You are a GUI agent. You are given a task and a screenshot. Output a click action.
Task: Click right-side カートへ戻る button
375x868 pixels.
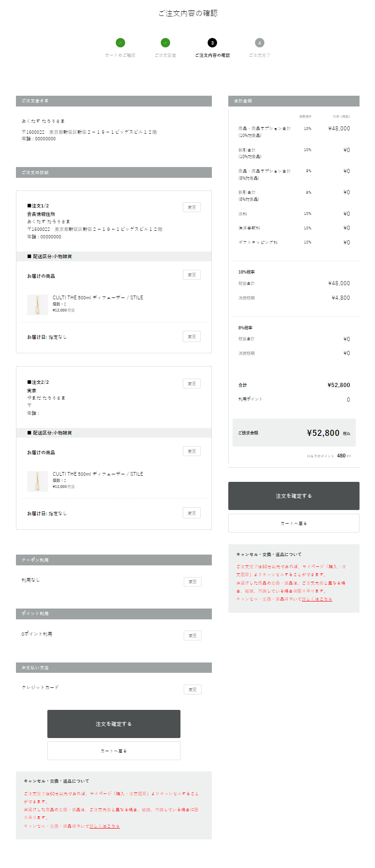(294, 523)
